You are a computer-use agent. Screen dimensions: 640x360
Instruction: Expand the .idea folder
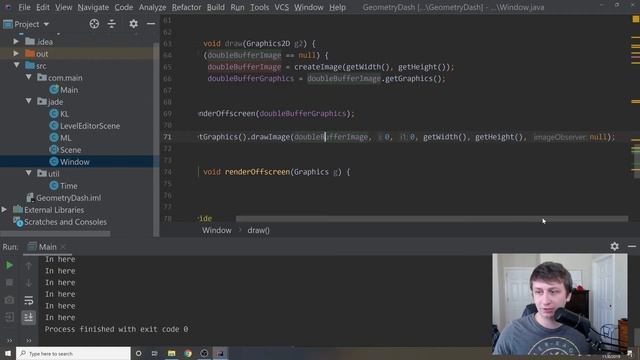16,42
